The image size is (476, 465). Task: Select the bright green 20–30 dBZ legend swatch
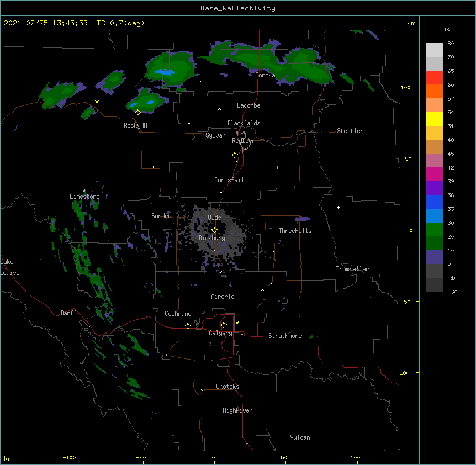click(434, 230)
